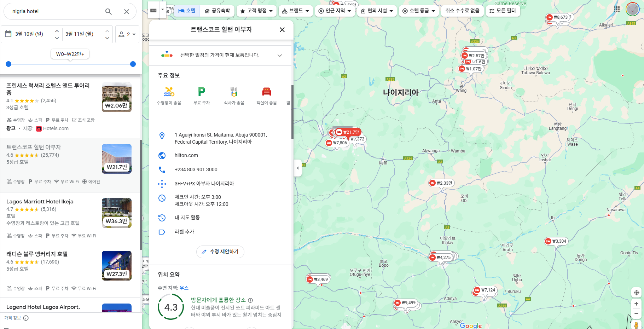Viewport: 644px width, 329px height.
Task: Open the Google account avatar
Action: [633, 9]
